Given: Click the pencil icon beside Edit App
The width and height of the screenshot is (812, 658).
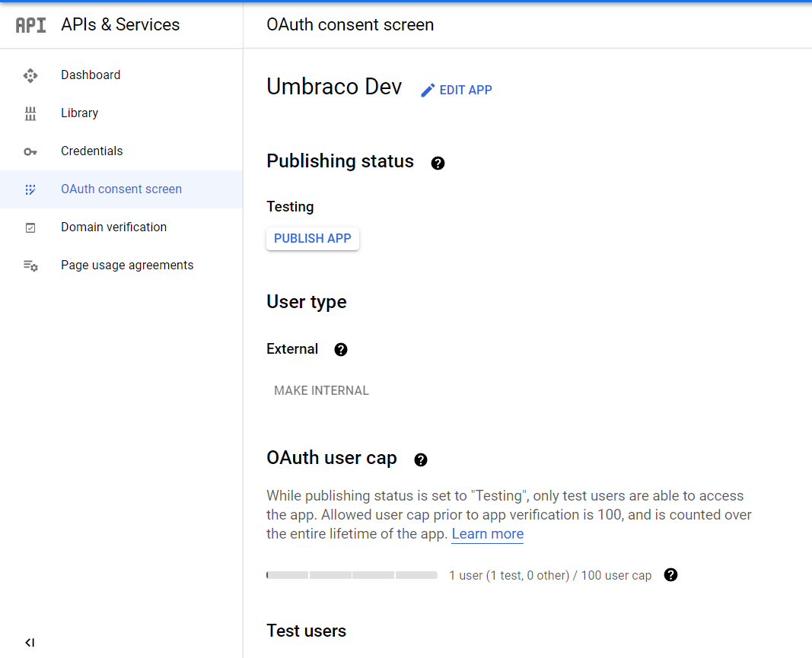Looking at the screenshot, I should click(428, 91).
